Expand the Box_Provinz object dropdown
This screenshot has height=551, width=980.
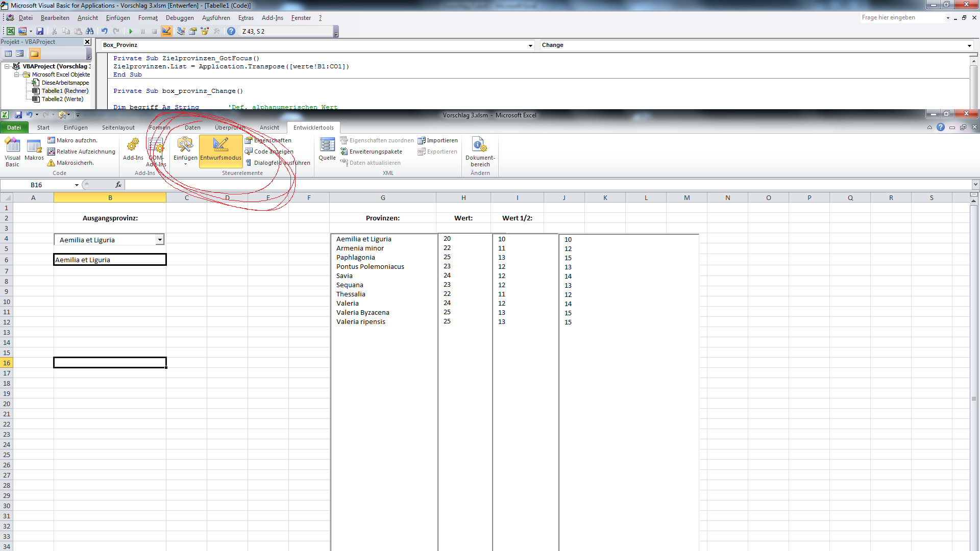530,46
